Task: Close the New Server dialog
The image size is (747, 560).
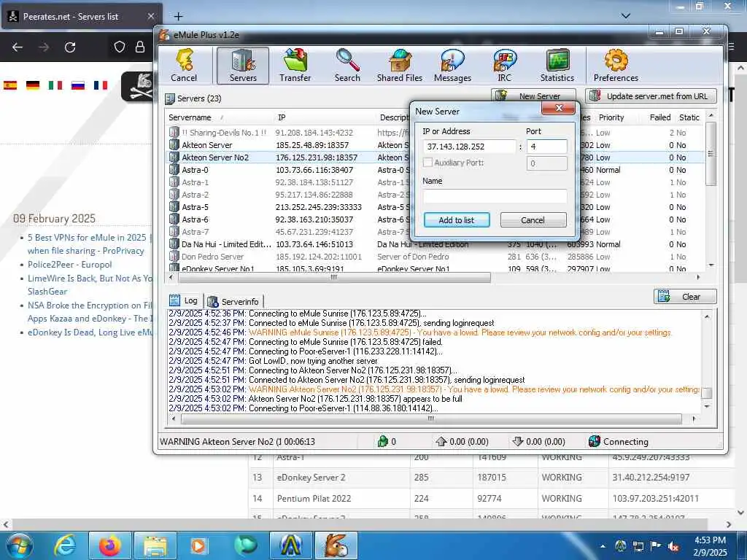Action: pos(559,109)
